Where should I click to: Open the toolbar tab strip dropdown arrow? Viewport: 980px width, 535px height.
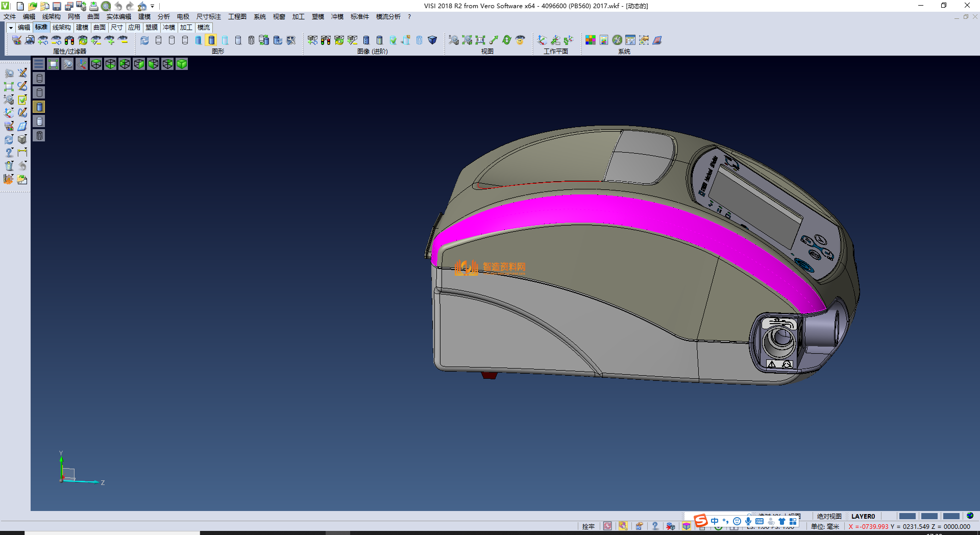(x=11, y=28)
